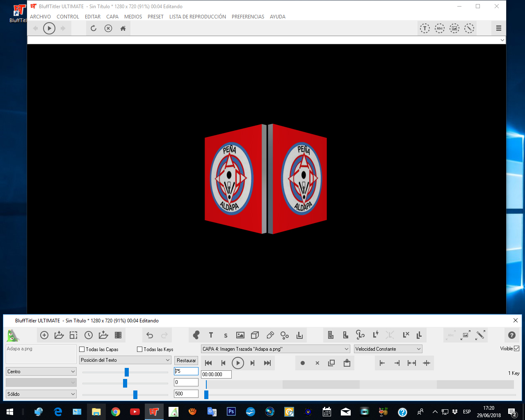
Task: Expand the dropdown below the top toolbar
Action: [x=502, y=40]
